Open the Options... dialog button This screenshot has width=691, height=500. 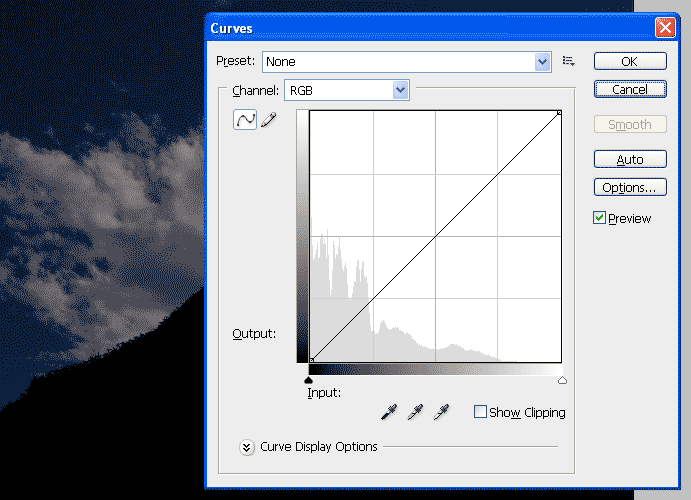tap(630, 188)
